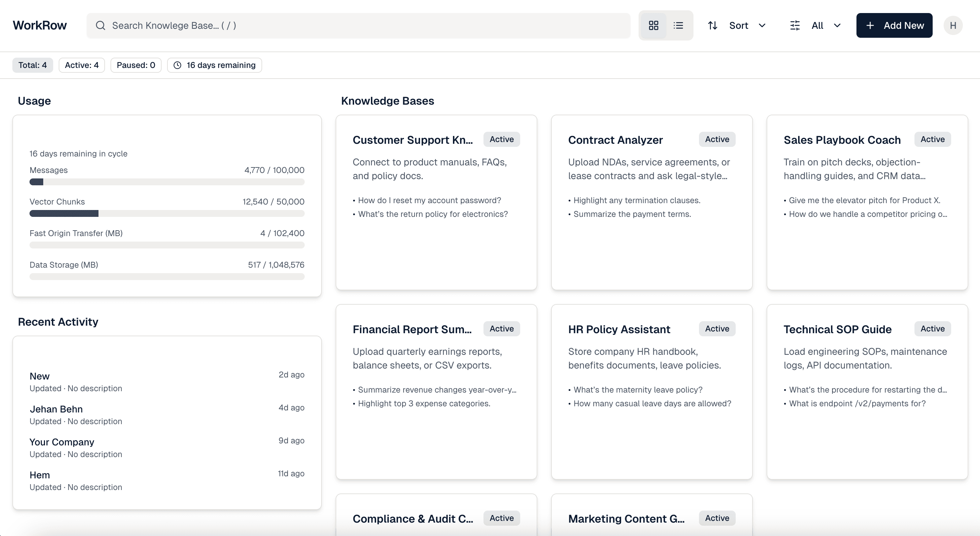
Task: Select the Total: 4 filter chip
Action: point(33,65)
